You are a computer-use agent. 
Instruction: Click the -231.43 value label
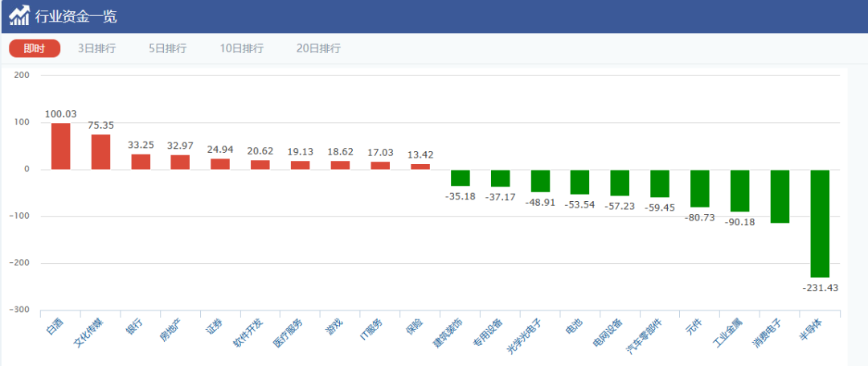821,288
